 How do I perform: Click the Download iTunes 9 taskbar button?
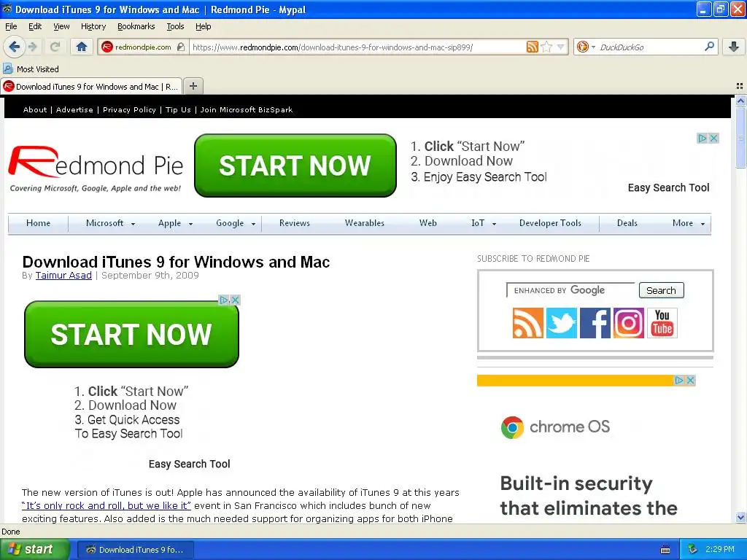(136, 550)
